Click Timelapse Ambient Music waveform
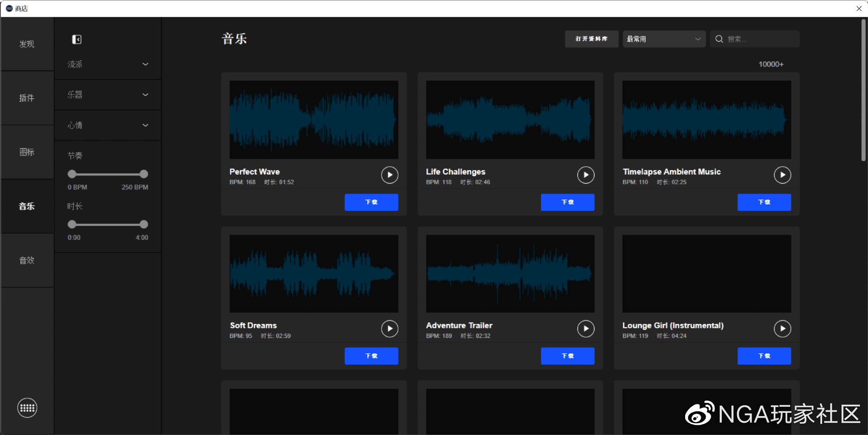Image resolution: width=868 pixels, height=435 pixels. [x=706, y=120]
